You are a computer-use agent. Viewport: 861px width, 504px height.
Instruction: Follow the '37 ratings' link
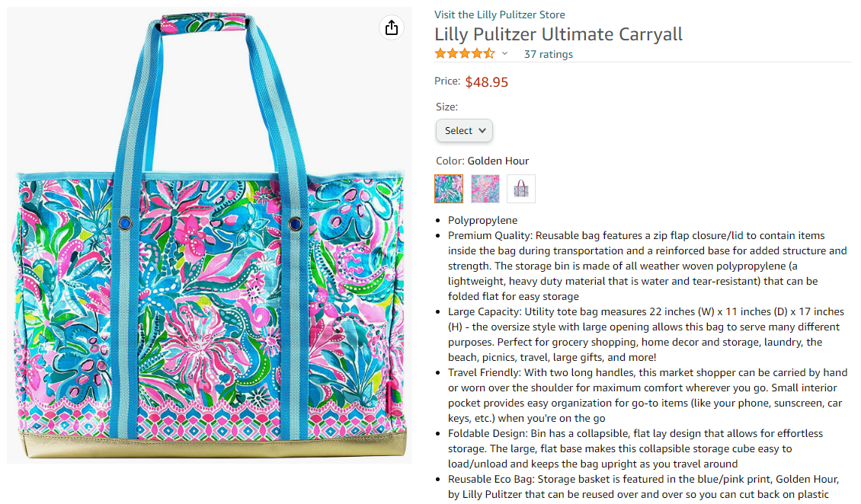point(548,54)
